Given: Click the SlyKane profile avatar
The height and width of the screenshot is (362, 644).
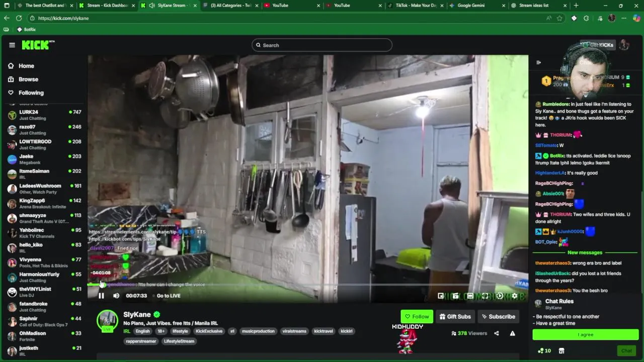Looking at the screenshot, I should 107,321.
